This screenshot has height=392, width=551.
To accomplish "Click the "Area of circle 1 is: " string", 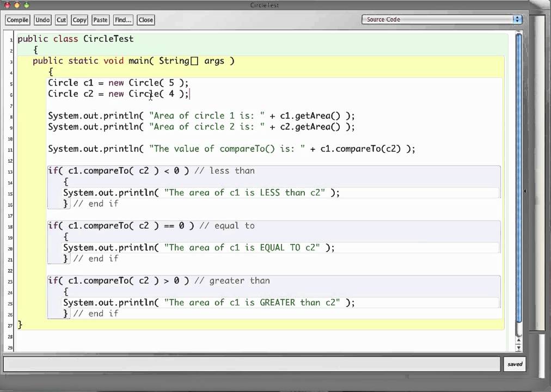I will tap(207, 116).
